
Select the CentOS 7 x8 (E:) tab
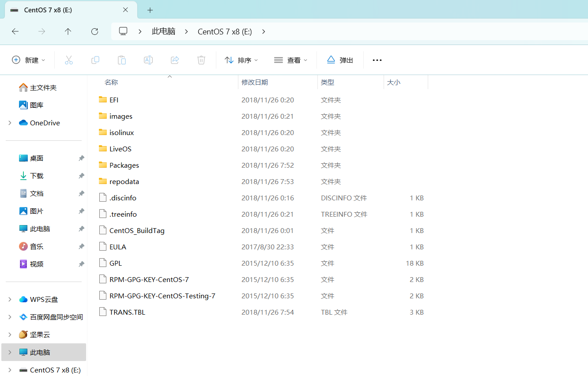[x=70, y=10]
